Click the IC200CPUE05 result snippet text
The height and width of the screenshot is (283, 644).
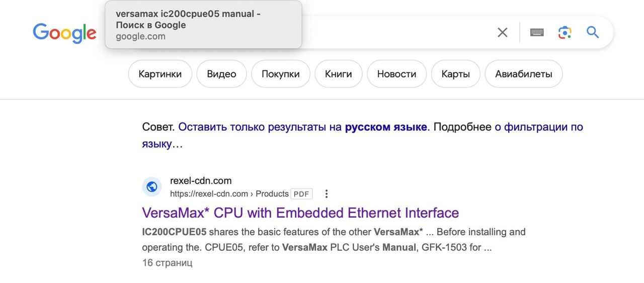(x=334, y=240)
